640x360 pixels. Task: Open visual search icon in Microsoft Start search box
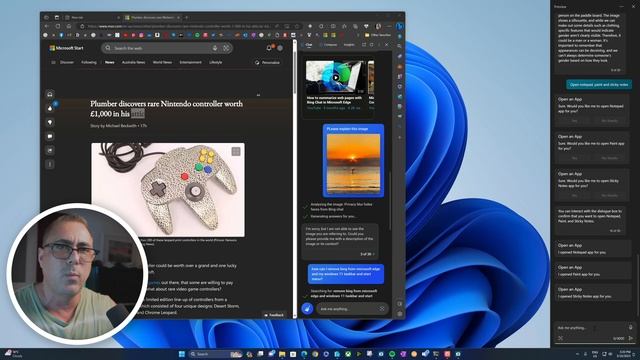[x=226, y=48]
